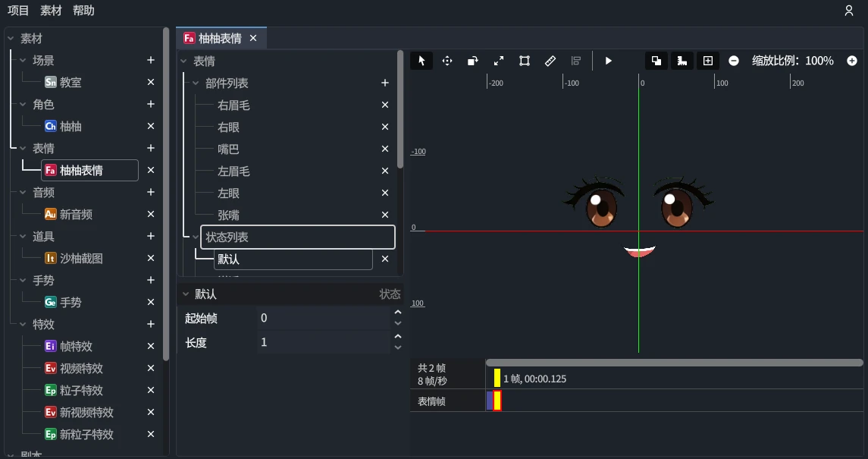Add a new 音频 item
This screenshot has width=868, height=459.
(x=151, y=192)
